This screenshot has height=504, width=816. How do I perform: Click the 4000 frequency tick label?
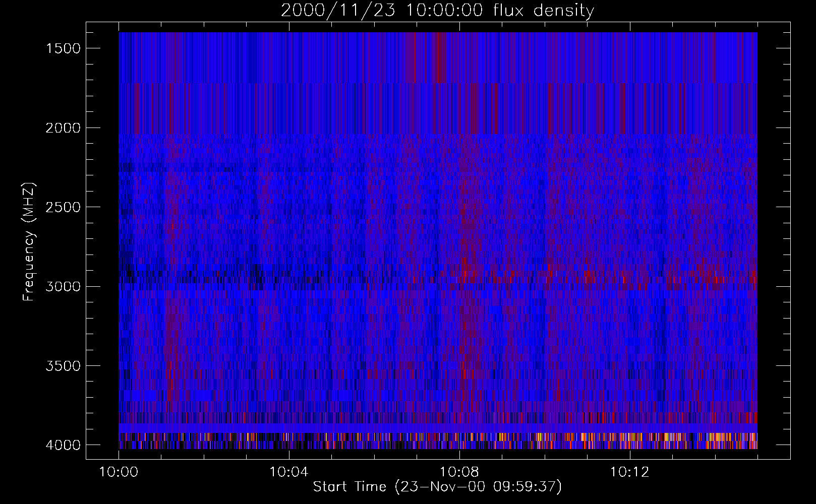[x=63, y=445]
